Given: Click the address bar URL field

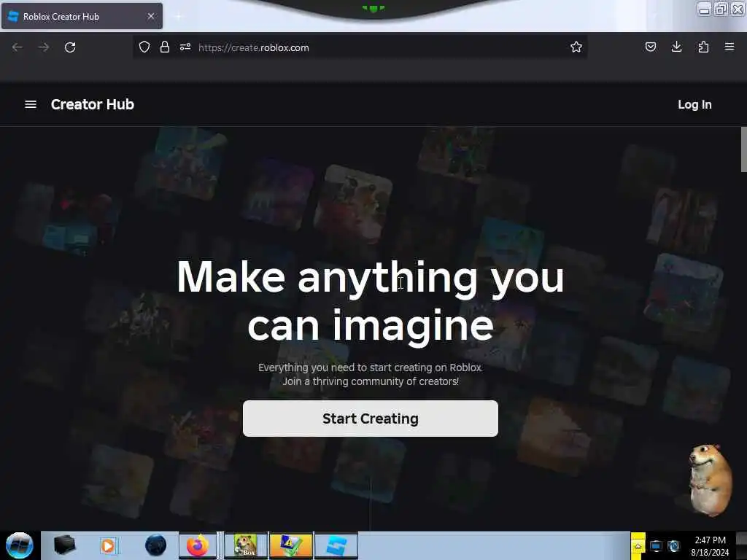Looking at the screenshot, I should [x=360, y=47].
